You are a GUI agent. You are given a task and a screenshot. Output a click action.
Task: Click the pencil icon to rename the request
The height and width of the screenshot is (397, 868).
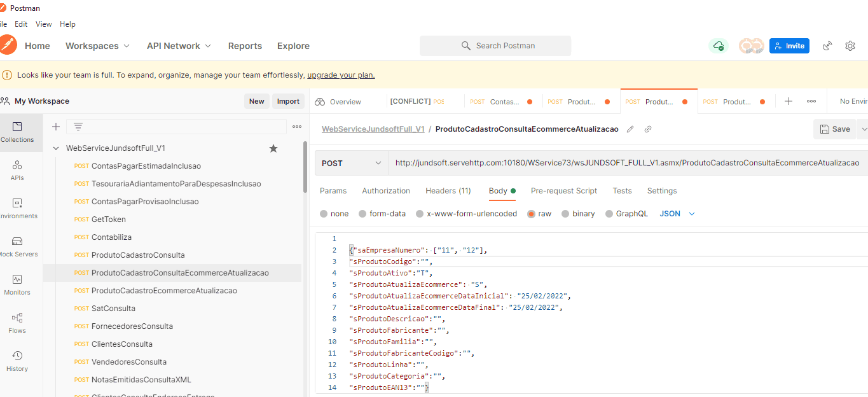pos(630,129)
